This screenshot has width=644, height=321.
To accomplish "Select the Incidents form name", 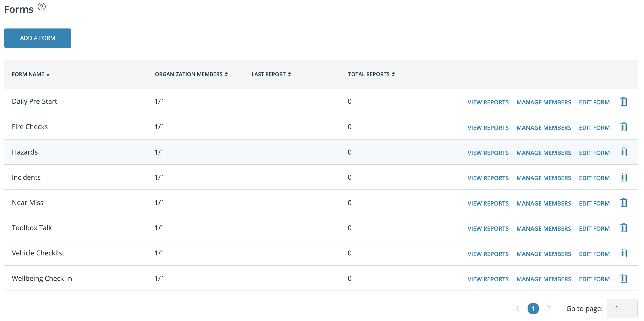I will pos(26,177).
